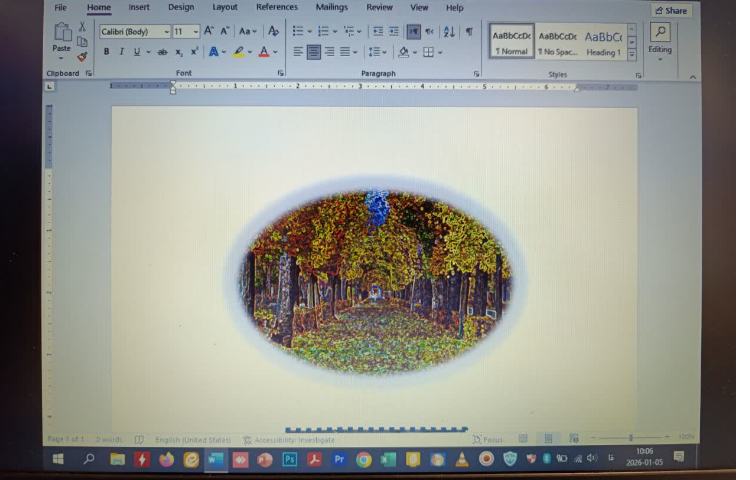750x480 pixels.
Task: Sort the selected paragraphs
Action: pos(449,32)
